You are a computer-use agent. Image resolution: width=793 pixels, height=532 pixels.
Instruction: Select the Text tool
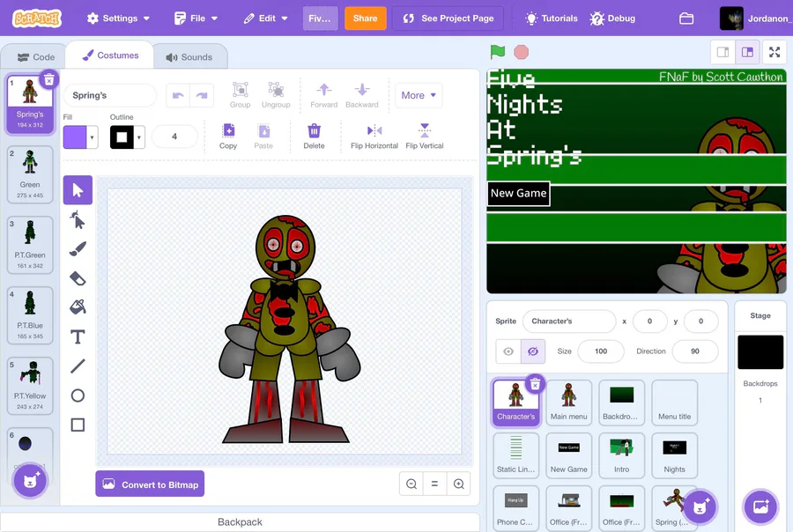pos(78,336)
